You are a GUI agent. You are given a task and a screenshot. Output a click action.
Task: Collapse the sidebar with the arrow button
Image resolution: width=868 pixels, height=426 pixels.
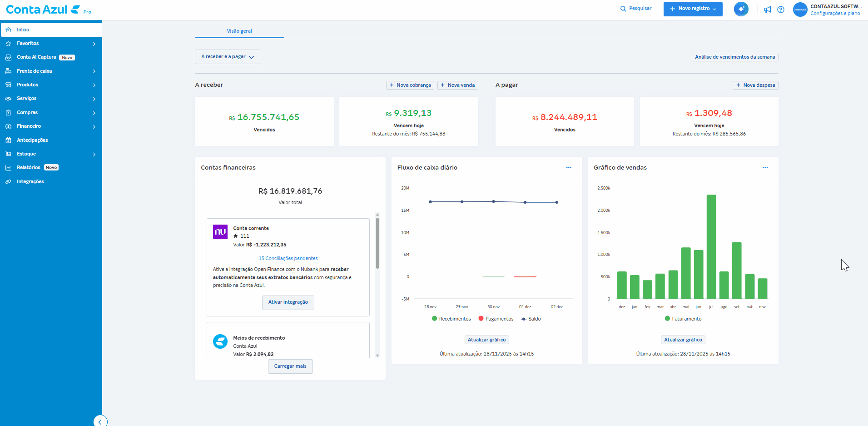[x=100, y=421]
